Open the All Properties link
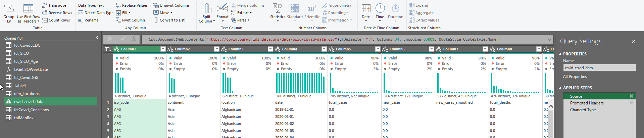Viewport: 644px width, 138px height. point(575,77)
